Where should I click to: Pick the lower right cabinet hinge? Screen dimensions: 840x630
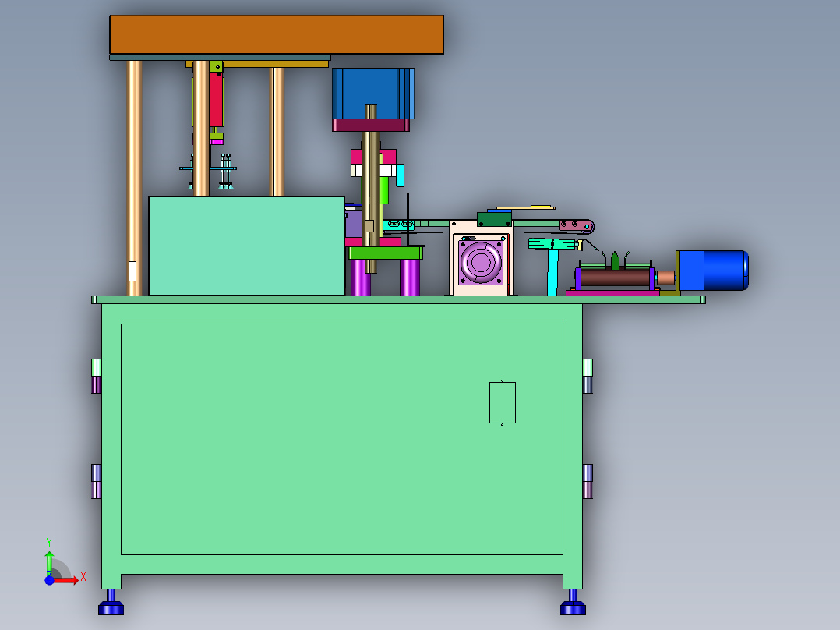click(x=588, y=482)
